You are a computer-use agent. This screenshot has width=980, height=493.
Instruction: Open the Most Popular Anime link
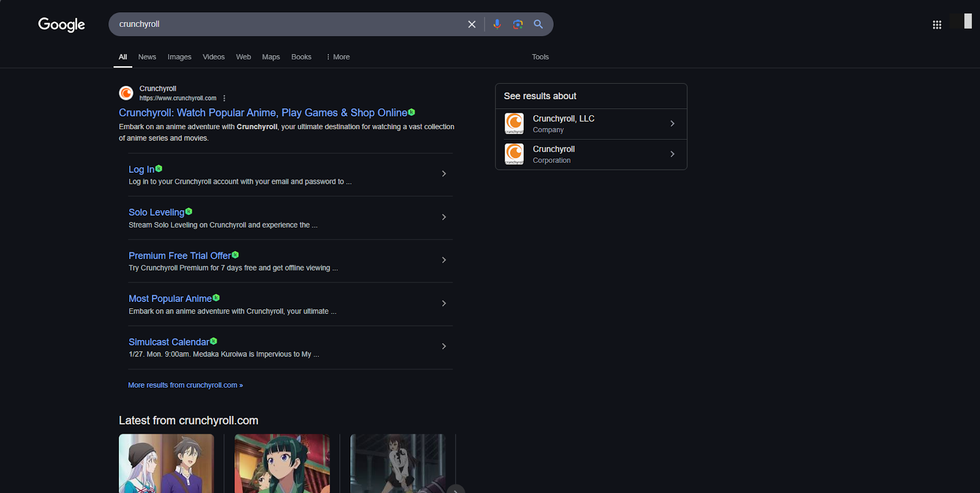pos(170,299)
